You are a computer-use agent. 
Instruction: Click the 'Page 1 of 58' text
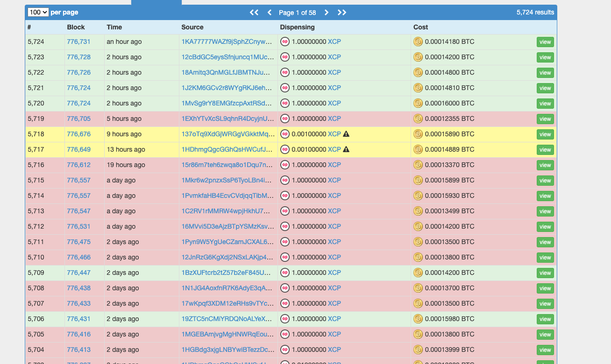click(x=298, y=13)
